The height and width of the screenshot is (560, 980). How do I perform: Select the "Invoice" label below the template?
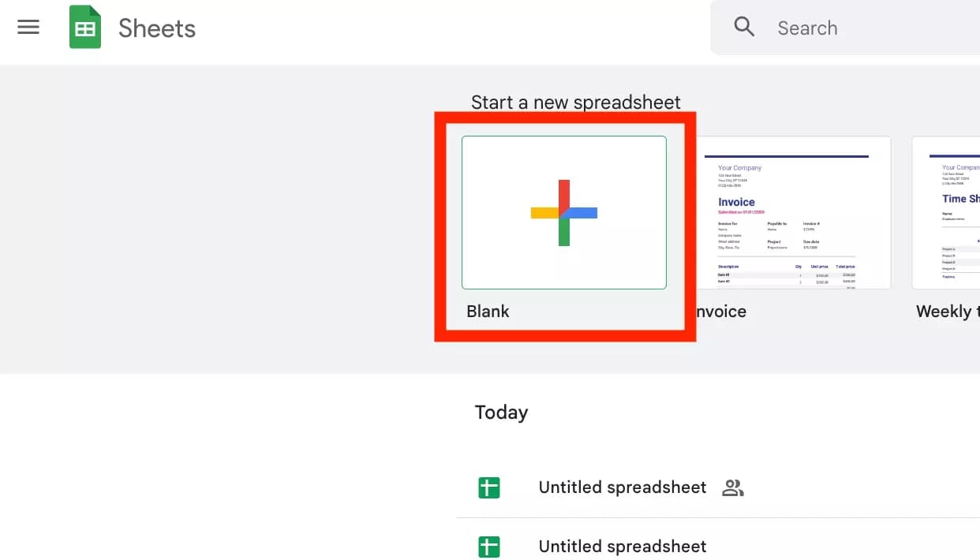click(x=721, y=312)
